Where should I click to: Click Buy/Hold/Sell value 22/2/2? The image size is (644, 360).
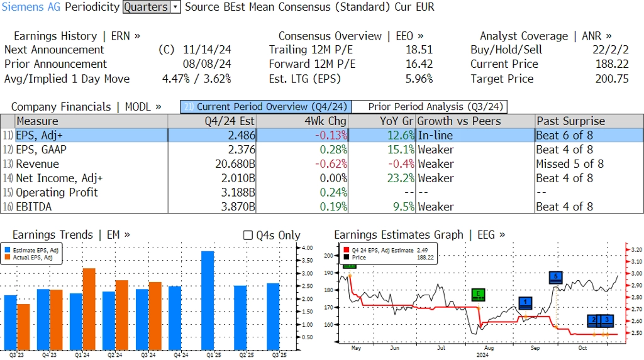pyautogui.click(x=610, y=50)
